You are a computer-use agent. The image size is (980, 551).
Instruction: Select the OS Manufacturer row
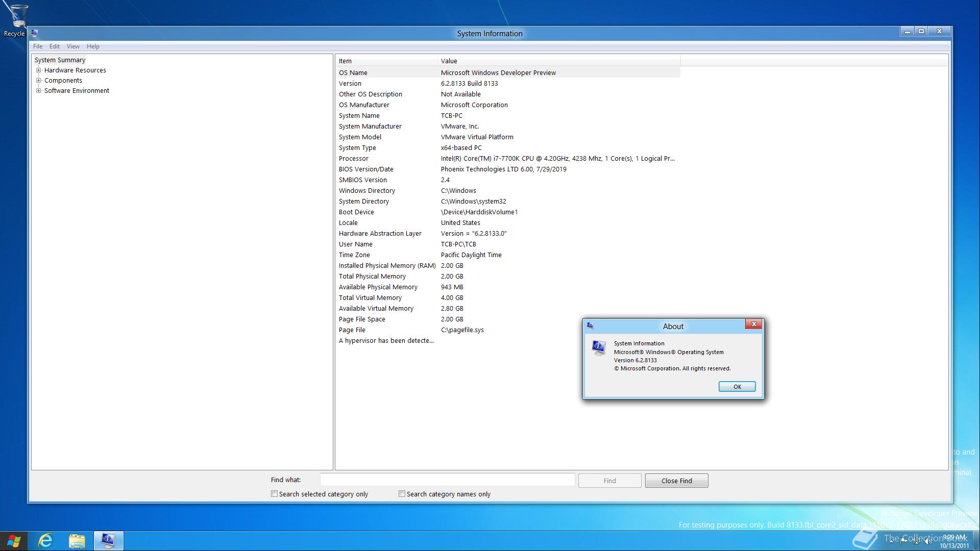(x=508, y=105)
